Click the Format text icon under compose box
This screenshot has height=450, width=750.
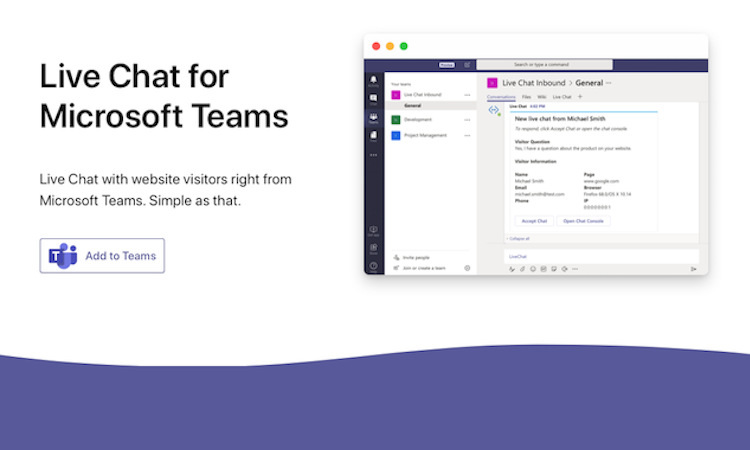point(512,269)
